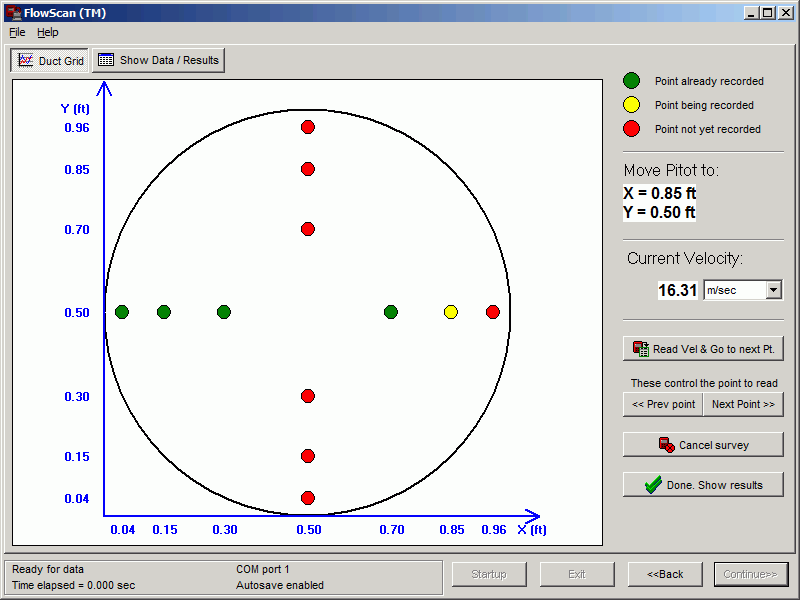Select the red grid point at Y=0.96
The image size is (800, 600).
308,127
